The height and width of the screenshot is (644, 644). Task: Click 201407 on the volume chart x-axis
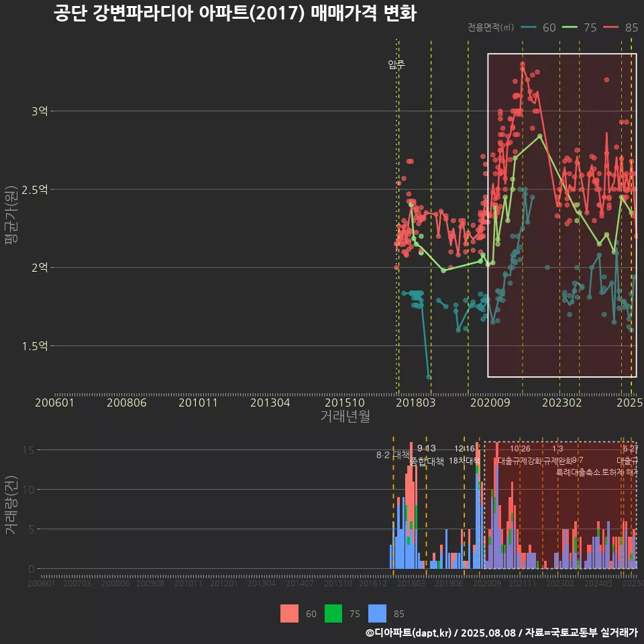coord(300,584)
